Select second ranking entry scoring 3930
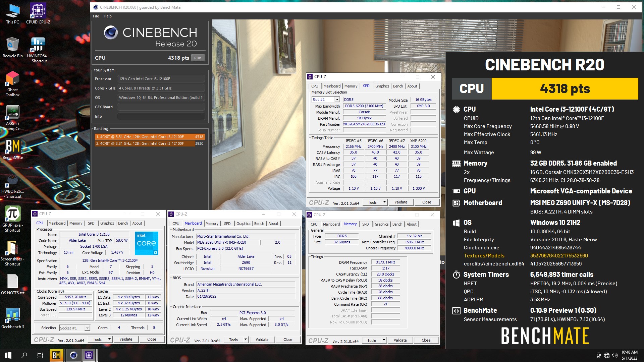 pyautogui.click(x=150, y=143)
